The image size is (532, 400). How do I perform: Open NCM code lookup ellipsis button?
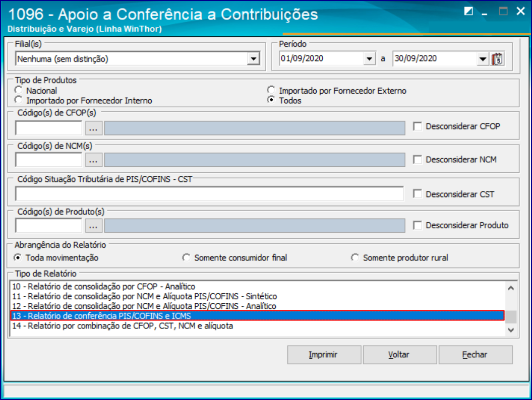93,160
